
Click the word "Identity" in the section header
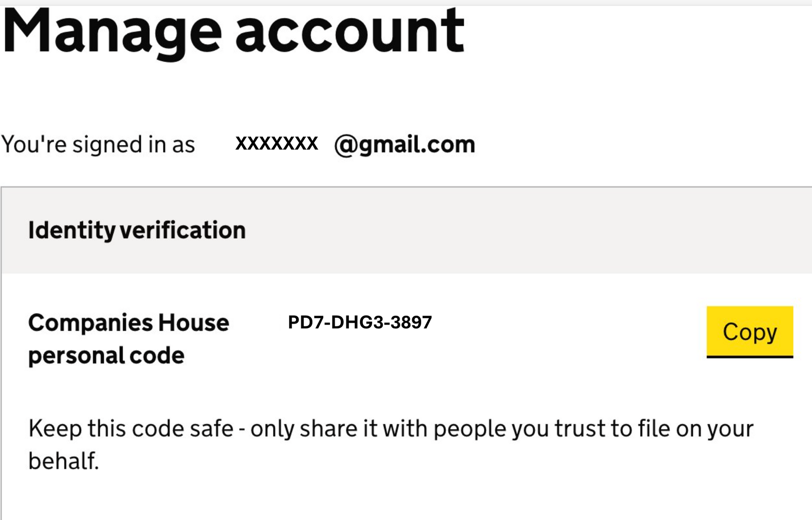click(x=71, y=231)
